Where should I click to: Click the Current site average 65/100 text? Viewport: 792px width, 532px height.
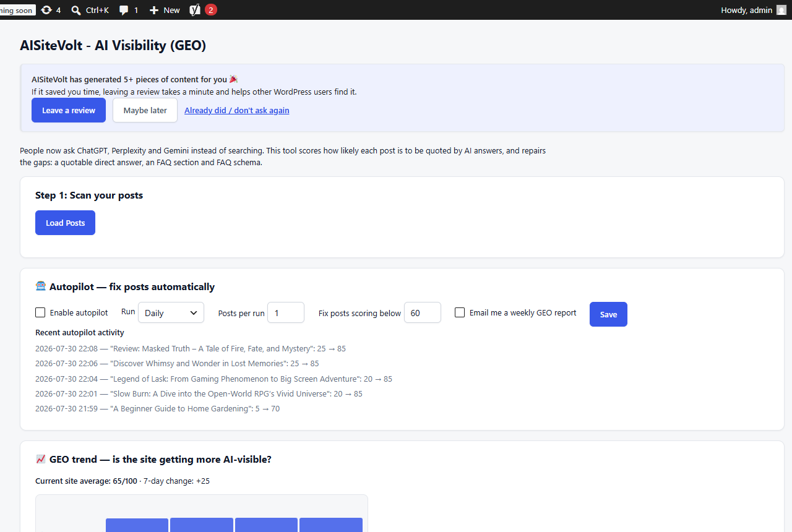pos(86,481)
